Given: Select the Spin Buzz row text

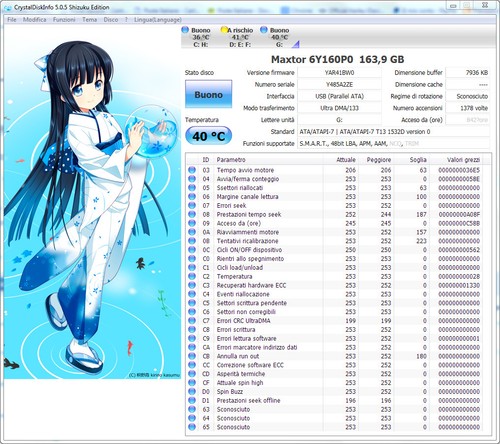Looking at the screenshot, I should pos(230,391).
